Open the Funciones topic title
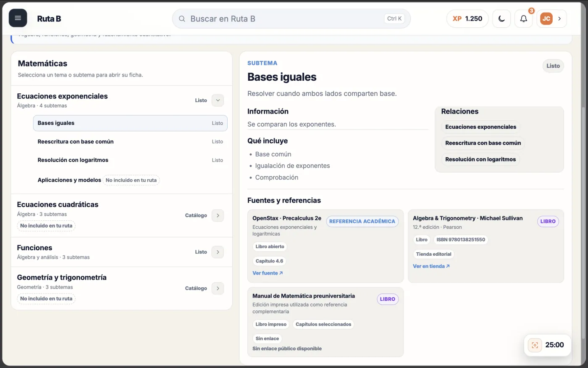Image resolution: width=588 pixels, height=368 pixels. click(x=34, y=248)
